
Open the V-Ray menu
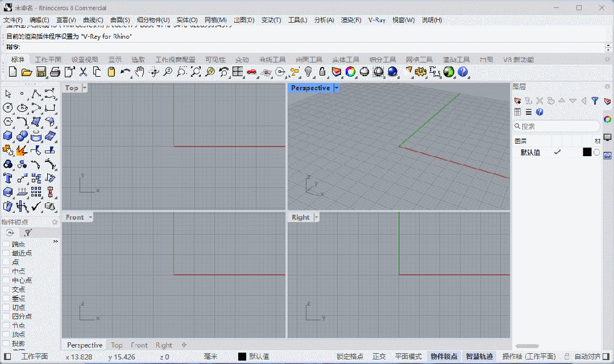(x=377, y=20)
